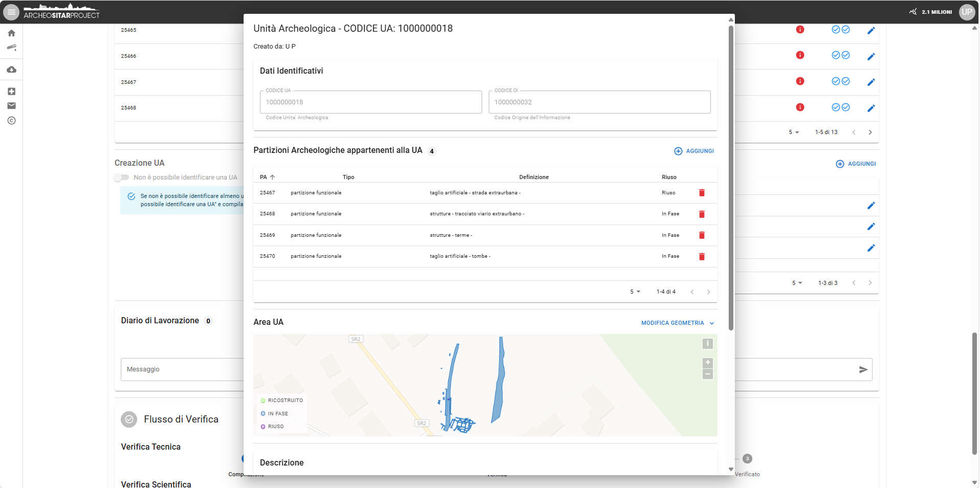Screen dimensions: 980x488
Task: Open the UP user account menu
Action: click(966, 12)
